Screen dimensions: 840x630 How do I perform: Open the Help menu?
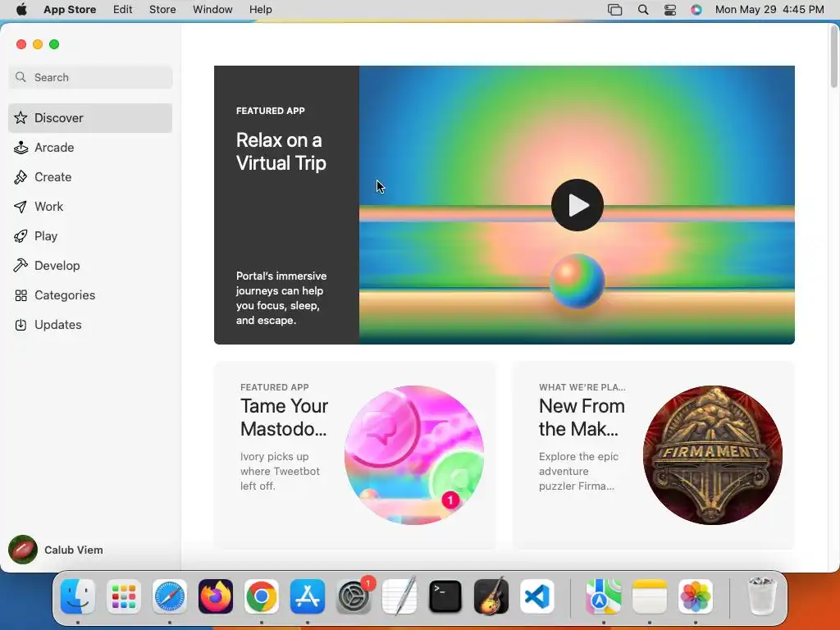[260, 10]
